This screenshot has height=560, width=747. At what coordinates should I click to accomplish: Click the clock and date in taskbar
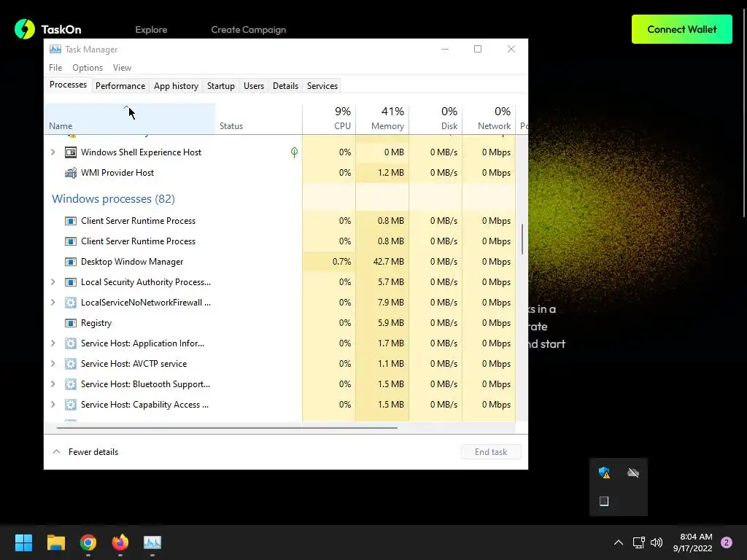point(693,542)
